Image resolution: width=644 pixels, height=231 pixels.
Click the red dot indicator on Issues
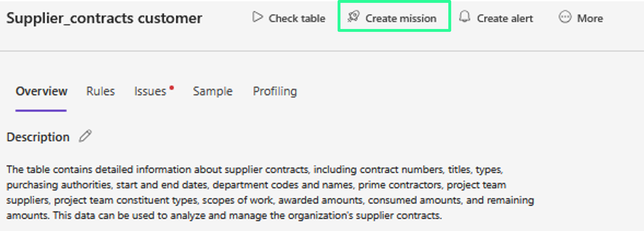point(172,88)
